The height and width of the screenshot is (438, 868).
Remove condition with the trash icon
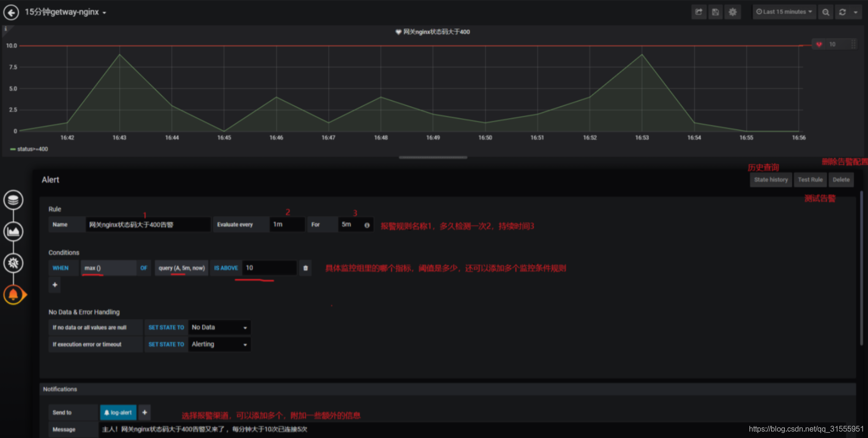pos(306,268)
